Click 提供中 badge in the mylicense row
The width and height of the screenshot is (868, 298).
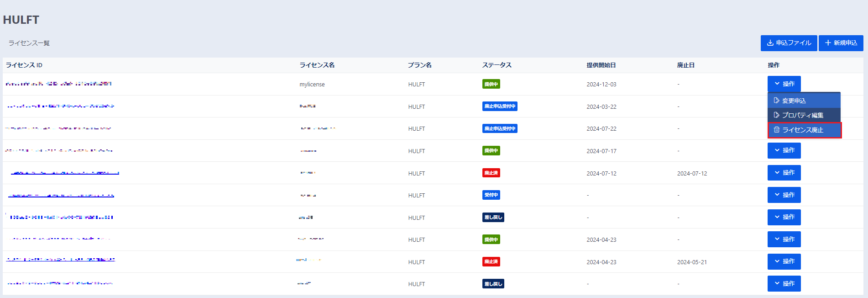tap(491, 84)
